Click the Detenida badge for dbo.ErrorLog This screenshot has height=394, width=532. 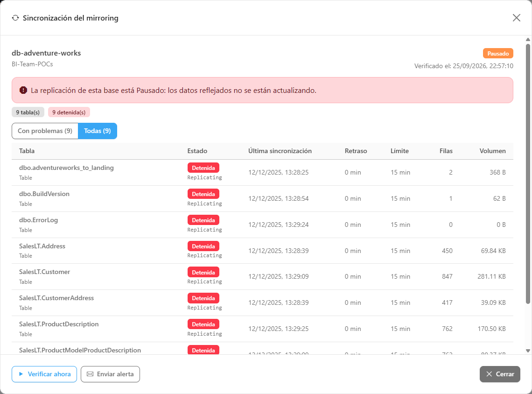tap(203, 220)
